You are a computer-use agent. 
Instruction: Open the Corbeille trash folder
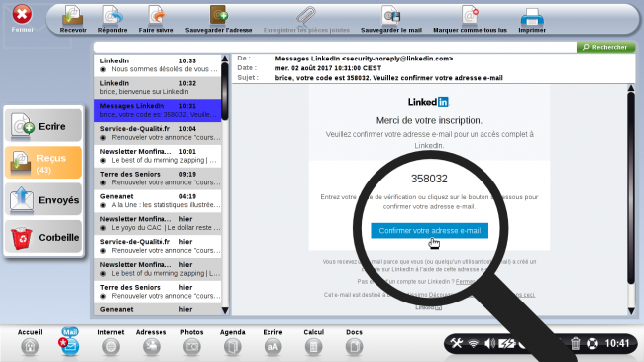pos(44,237)
